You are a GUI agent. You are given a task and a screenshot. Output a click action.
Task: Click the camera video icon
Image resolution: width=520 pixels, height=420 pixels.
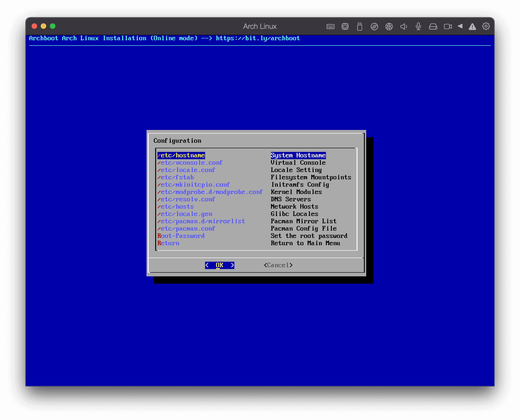[x=448, y=26]
